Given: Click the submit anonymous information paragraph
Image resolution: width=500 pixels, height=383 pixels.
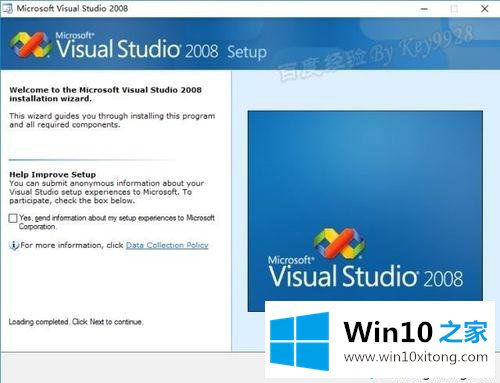Looking at the screenshot, I should click(x=107, y=192).
